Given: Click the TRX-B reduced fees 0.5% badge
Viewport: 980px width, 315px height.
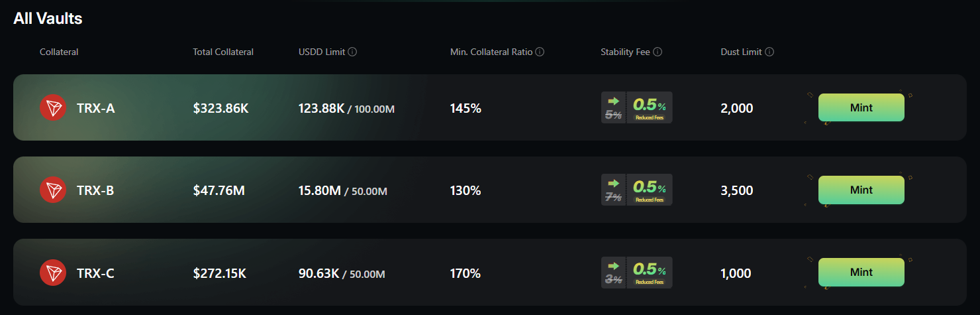Looking at the screenshot, I should [649, 190].
